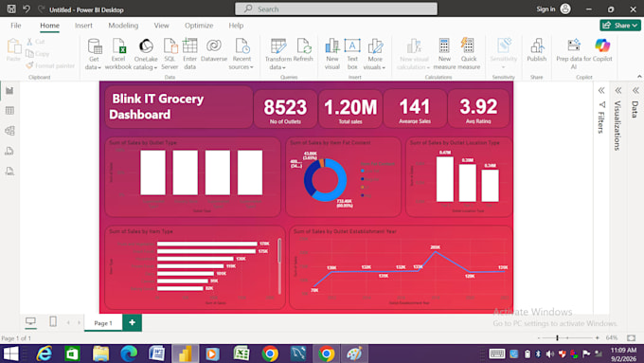644x363 pixels.
Task: Collapse the ribbon with chevron
Action: coord(639,77)
